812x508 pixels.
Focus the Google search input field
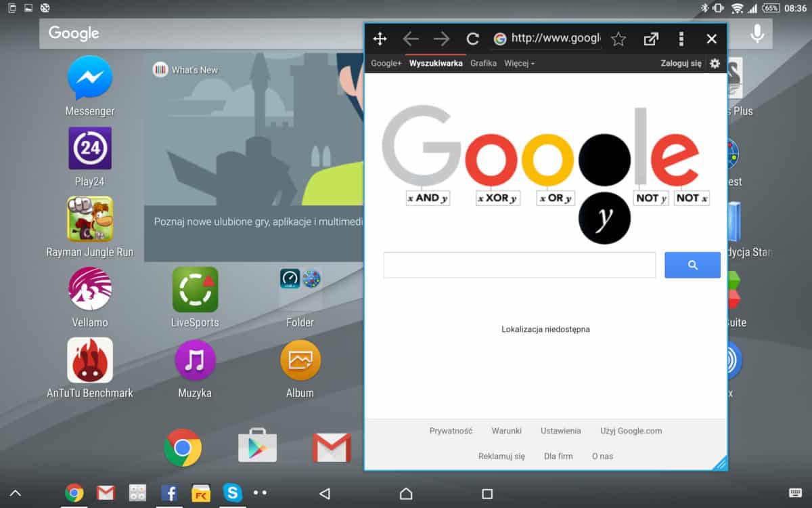point(519,265)
